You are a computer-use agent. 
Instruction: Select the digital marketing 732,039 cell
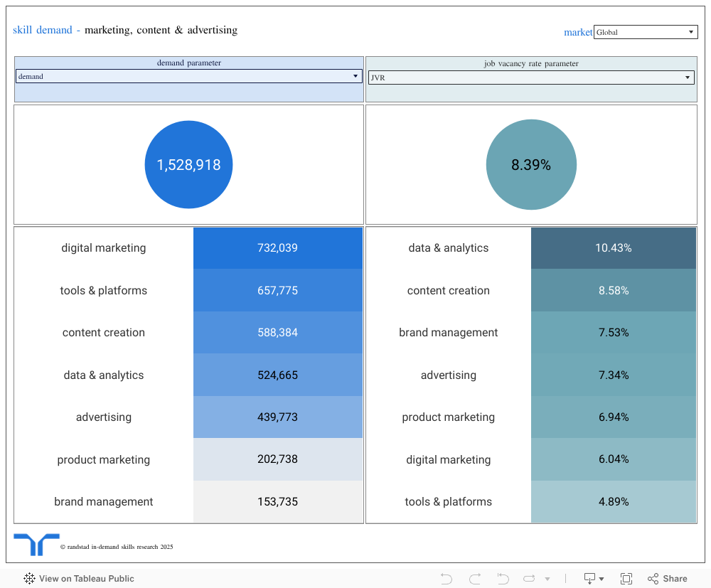277,248
